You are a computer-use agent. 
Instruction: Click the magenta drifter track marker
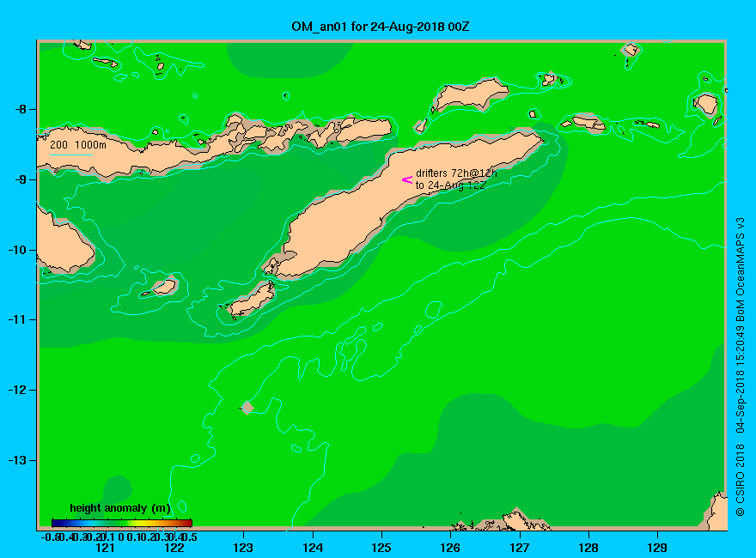[x=407, y=179]
